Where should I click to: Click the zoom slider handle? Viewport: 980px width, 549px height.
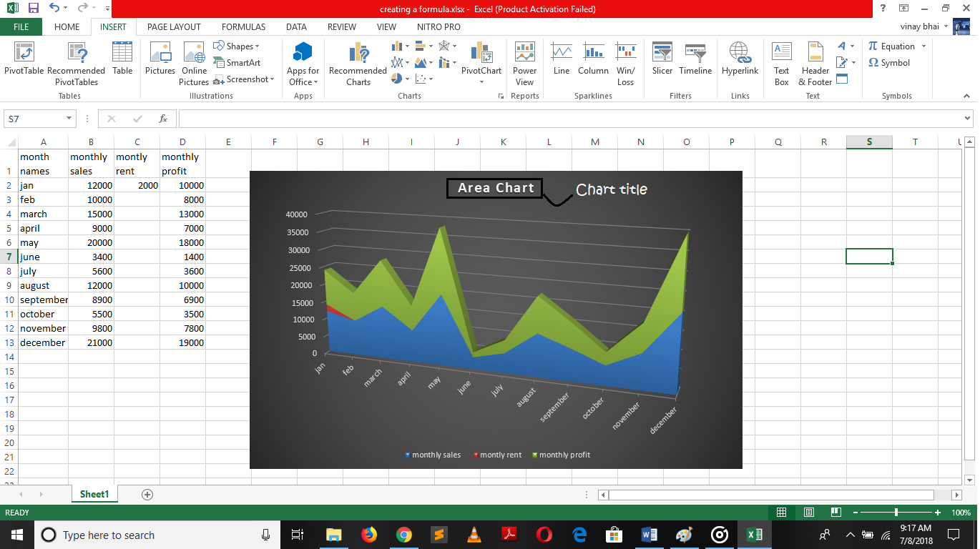pyautogui.click(x=896, y=513)
